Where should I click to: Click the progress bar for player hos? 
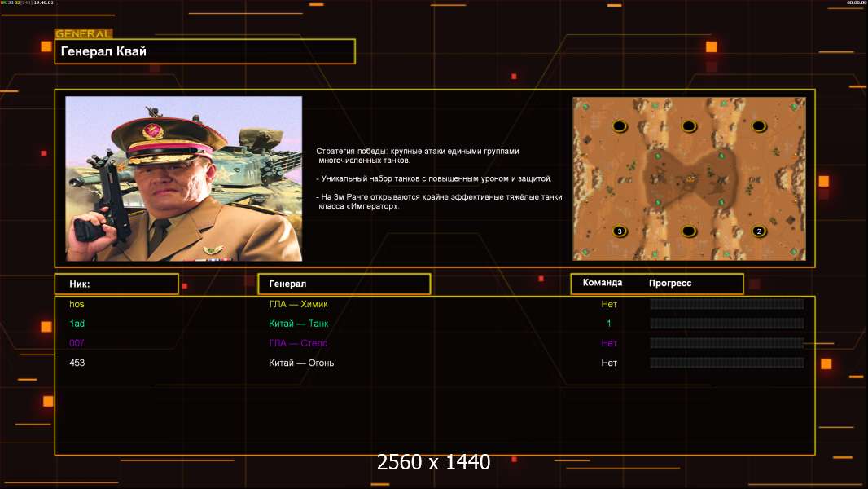tap(726, 304)
